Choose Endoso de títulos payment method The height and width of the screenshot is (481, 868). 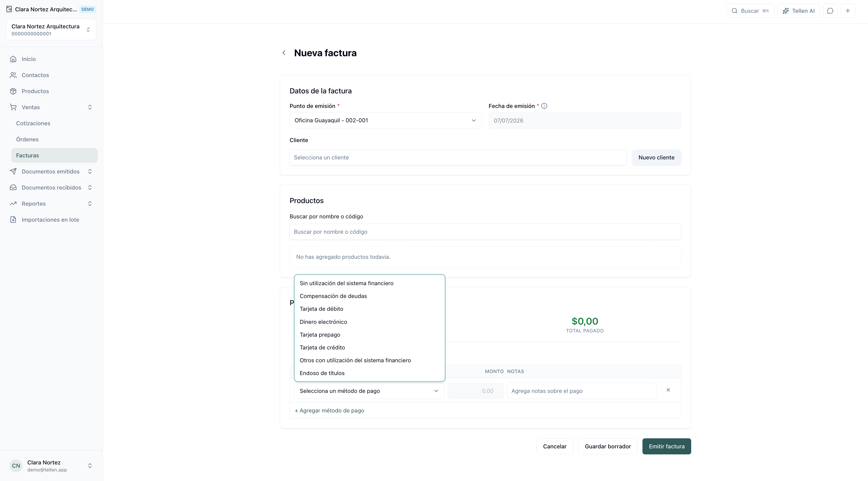pyautogui.click(x=370, y=373)
